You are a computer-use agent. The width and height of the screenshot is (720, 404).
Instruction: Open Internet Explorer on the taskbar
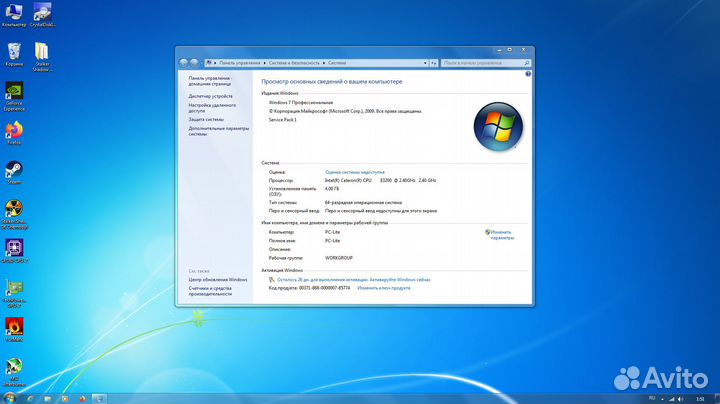30,398
